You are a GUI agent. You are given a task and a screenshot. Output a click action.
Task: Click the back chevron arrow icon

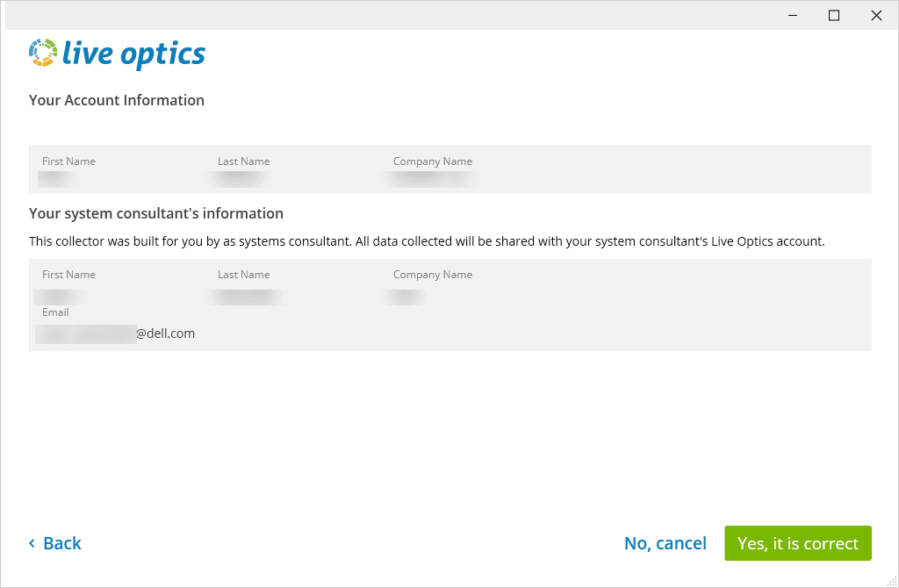click(x=32, y=543)
